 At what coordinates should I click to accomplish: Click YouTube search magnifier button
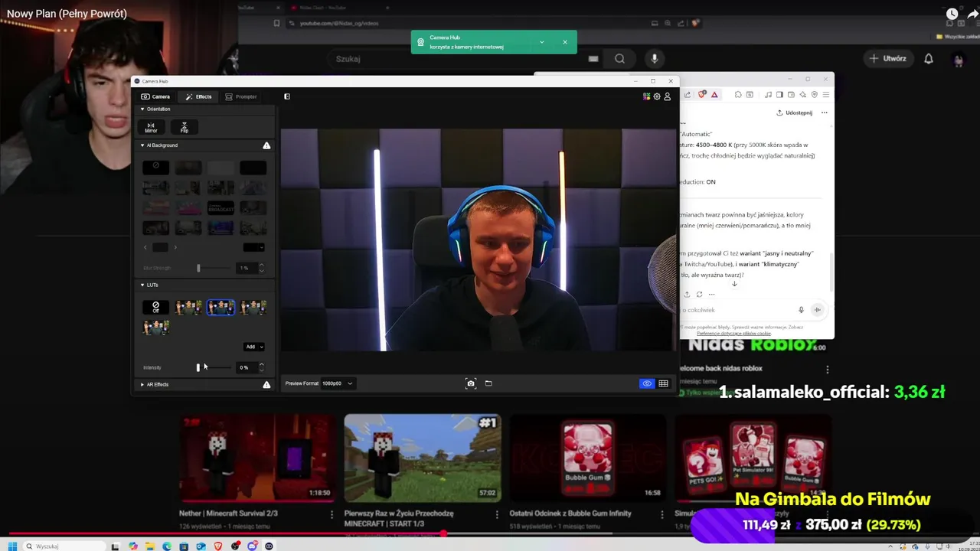(619, 59)
